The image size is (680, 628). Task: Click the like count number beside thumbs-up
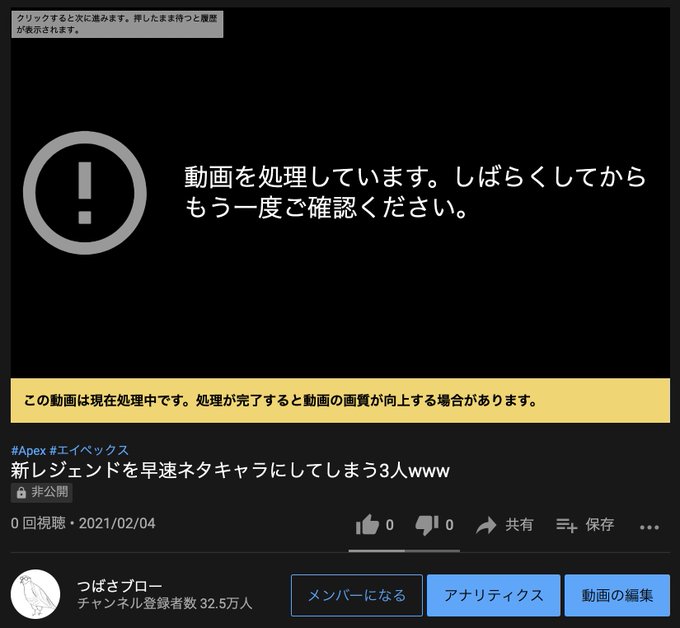[x=390, y=525]
